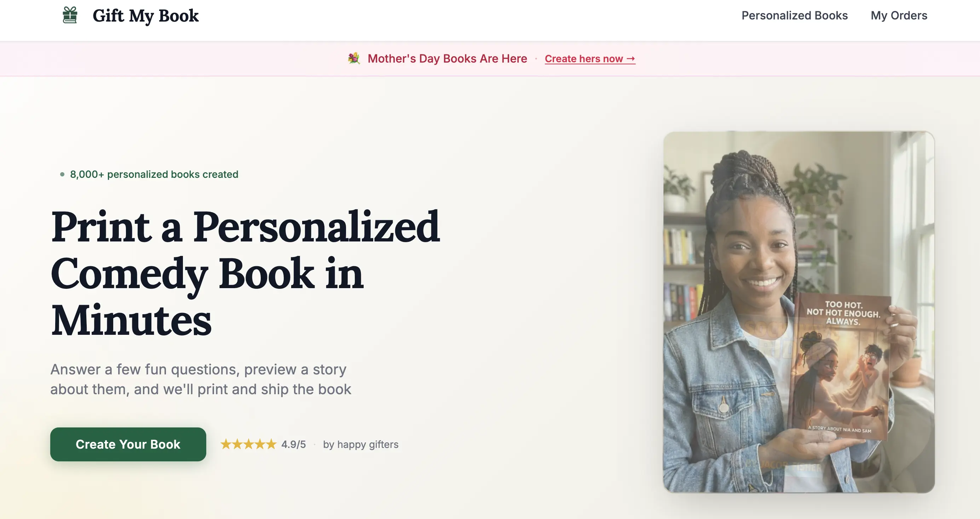Screen dimensions: 980x519
Task: Click the "Answer a few fun questions" subheading
Action: [201, 379]
